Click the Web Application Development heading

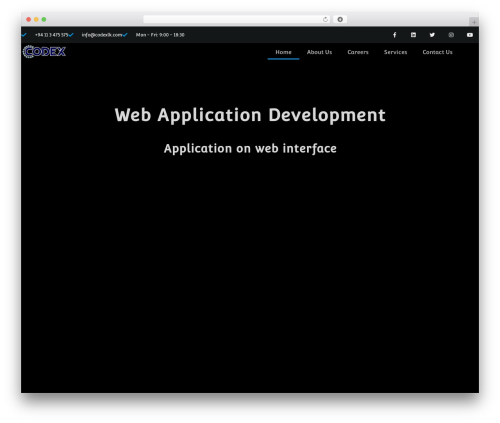point(250,115)
